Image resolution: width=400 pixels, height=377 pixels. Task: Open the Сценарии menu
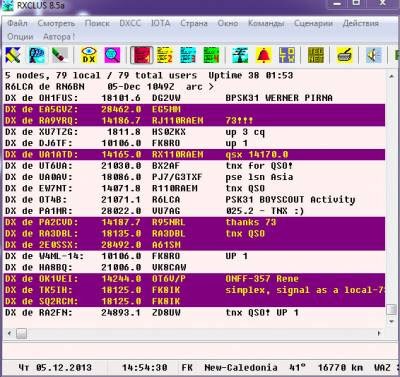[313, 23]
